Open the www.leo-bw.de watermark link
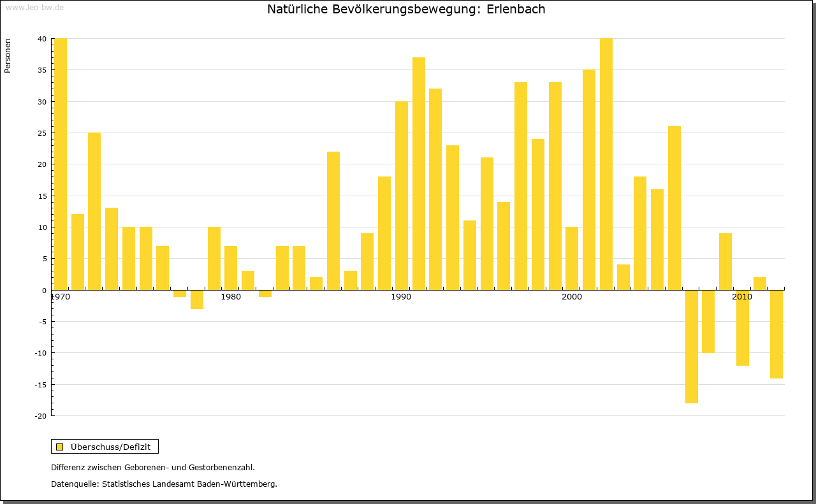The image size is (816, 504). 34,8
